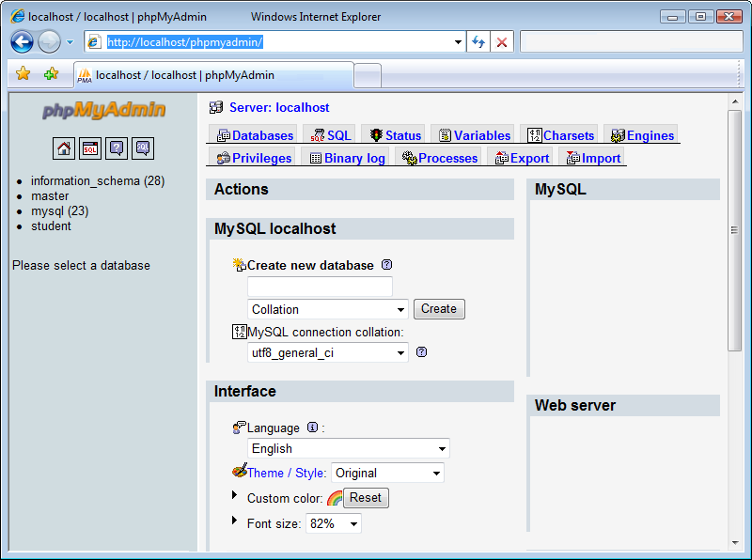The height and width of the screenshot is (560, 752).
Task: Open recent pages dropdown beside Forward button
Action: 70,42
